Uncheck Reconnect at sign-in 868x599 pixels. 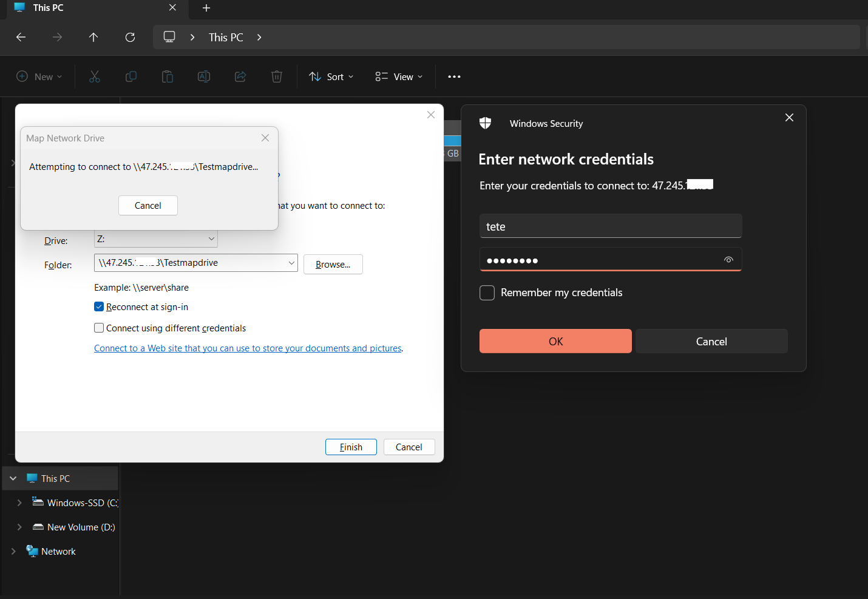(99, 307)
